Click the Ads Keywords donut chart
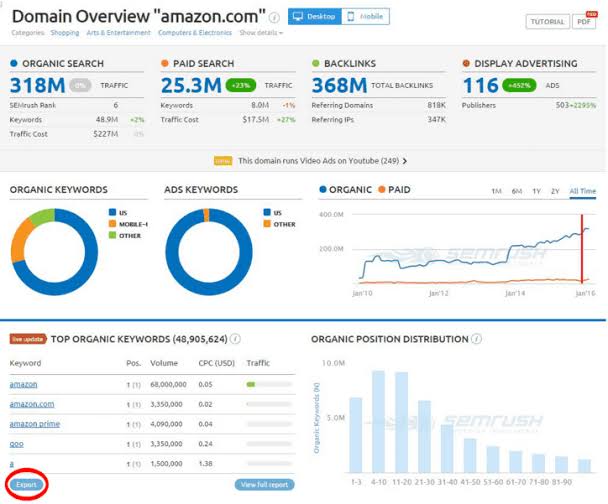This screenshot has height=504, width=608. pyautogui.click(x=209, y=252)
